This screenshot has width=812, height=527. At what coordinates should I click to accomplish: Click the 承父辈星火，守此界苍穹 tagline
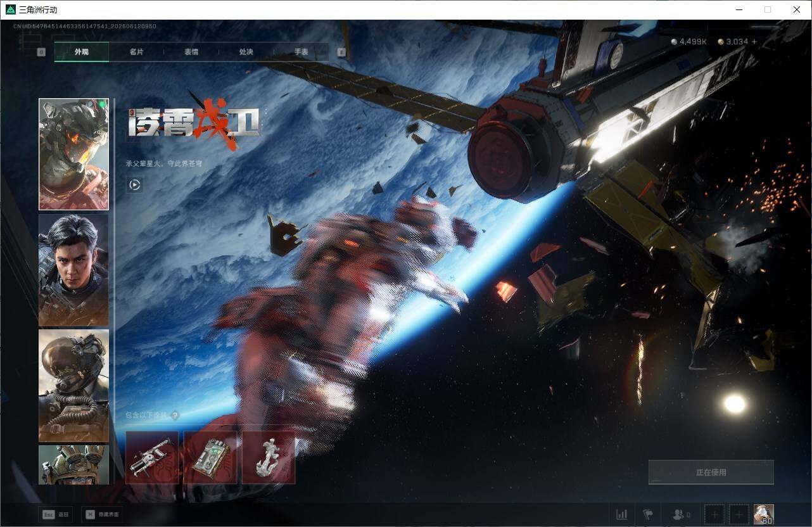164,163
